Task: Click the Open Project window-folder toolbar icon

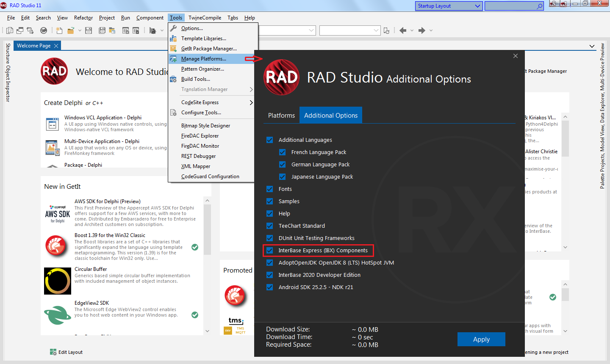Action: click(x=112, y=30)
